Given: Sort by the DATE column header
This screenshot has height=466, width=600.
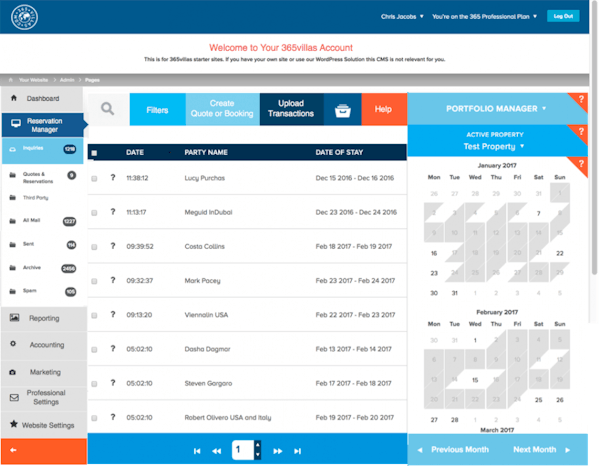Looking at the screenshot, I should coord(135,152).
